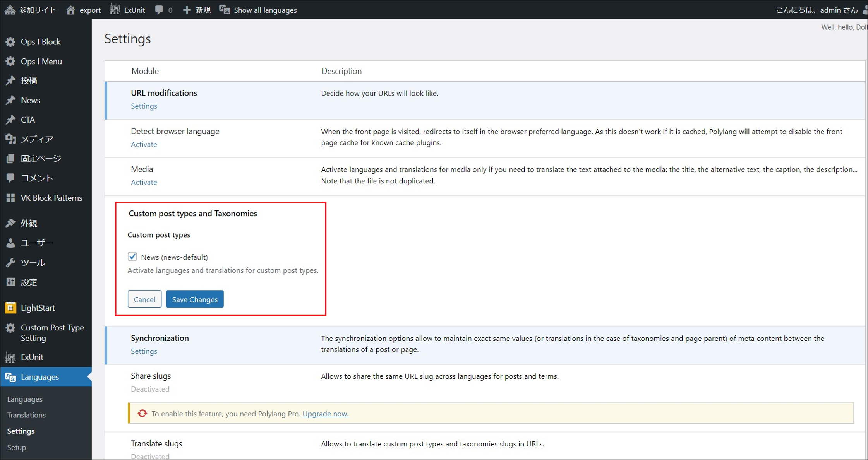Viewport: 868px width, 460px height.
Task: Click the Save Changes button
Action: click(x=195, y=299)
